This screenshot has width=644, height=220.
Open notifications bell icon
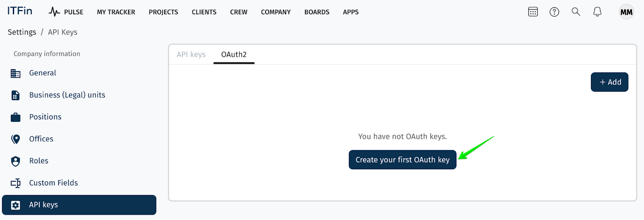(x=597, y=12)
